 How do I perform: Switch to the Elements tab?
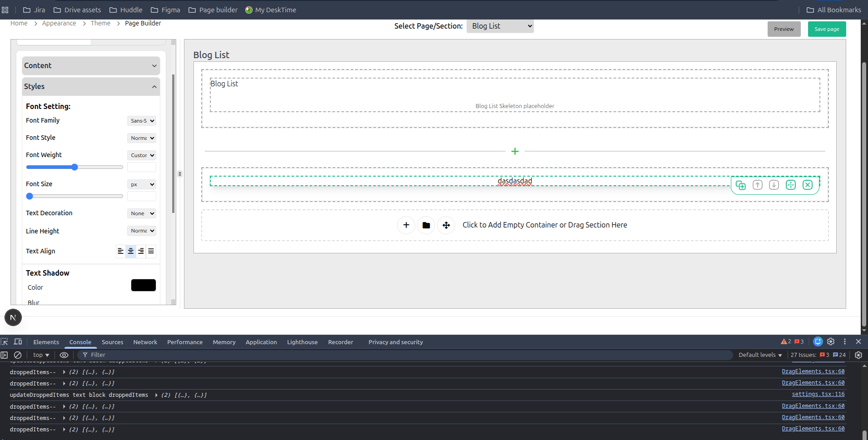[x=46, y=342]
